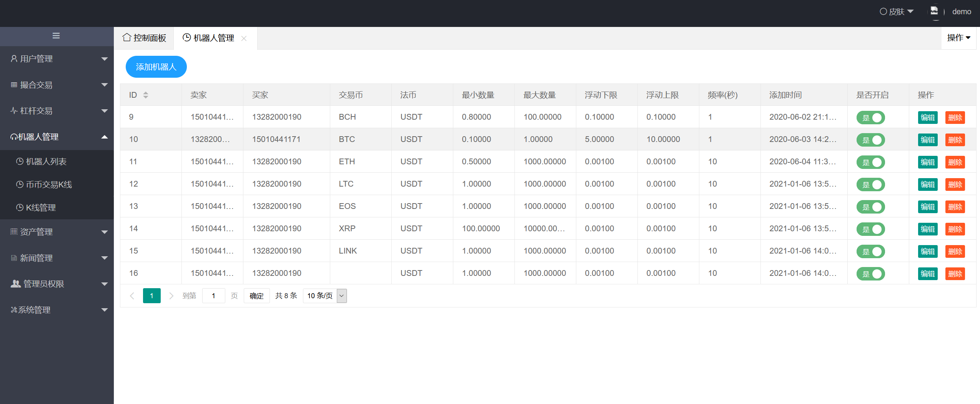Toggle enable switch for robot ID 9
The width and height of the screenshot is (980, 404).
(870, 117)
